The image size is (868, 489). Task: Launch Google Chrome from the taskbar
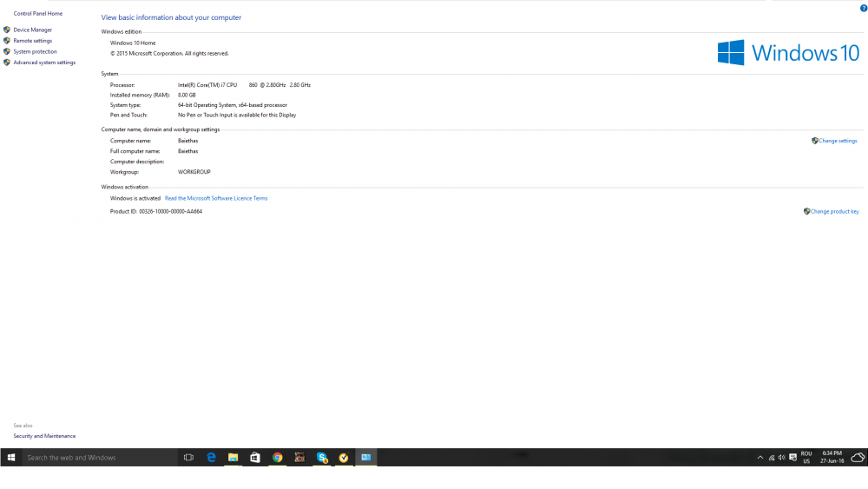(278, 458)
